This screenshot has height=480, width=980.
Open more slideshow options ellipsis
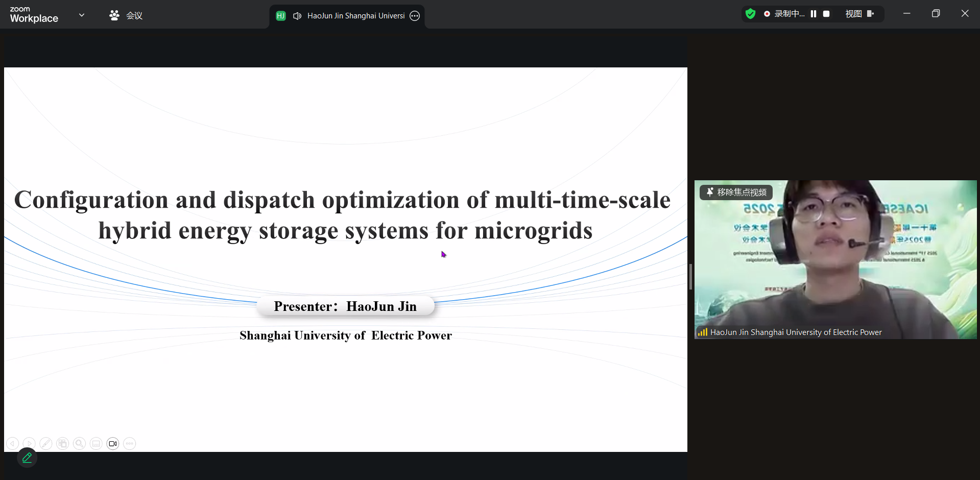click(x=130, y=444)
